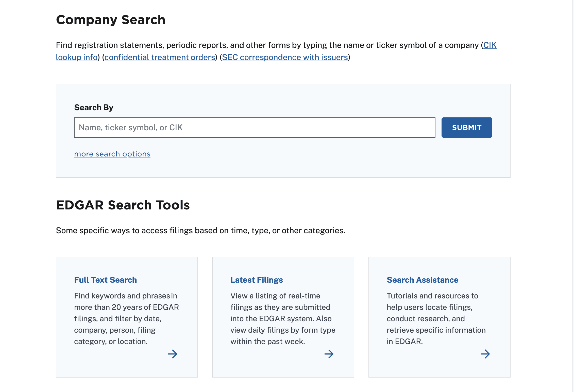Click the arrow icon in Full Text Search card
The height and width of the screenshot is (392, 574).
173,354
